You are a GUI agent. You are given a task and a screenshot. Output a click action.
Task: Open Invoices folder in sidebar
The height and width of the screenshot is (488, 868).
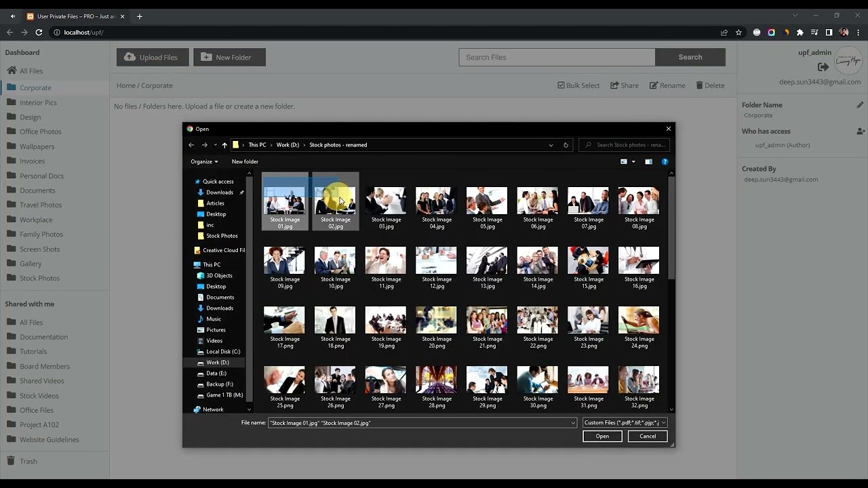[32, 161]
